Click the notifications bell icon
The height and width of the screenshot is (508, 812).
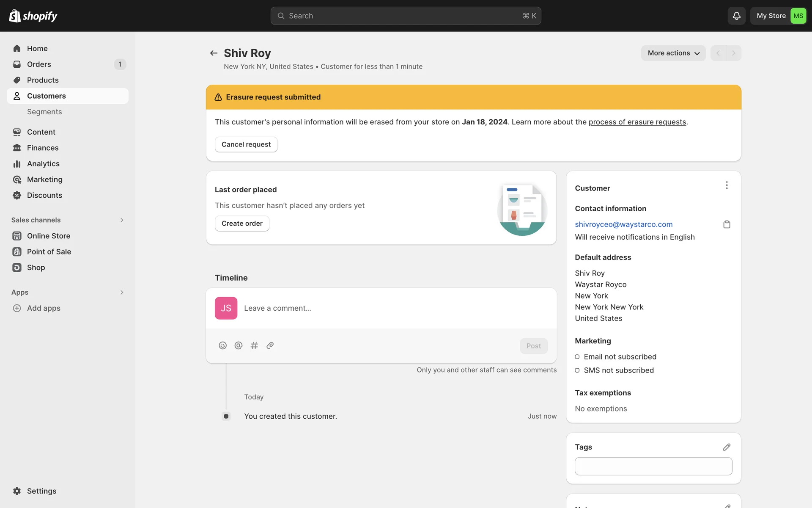coord(736,16)
